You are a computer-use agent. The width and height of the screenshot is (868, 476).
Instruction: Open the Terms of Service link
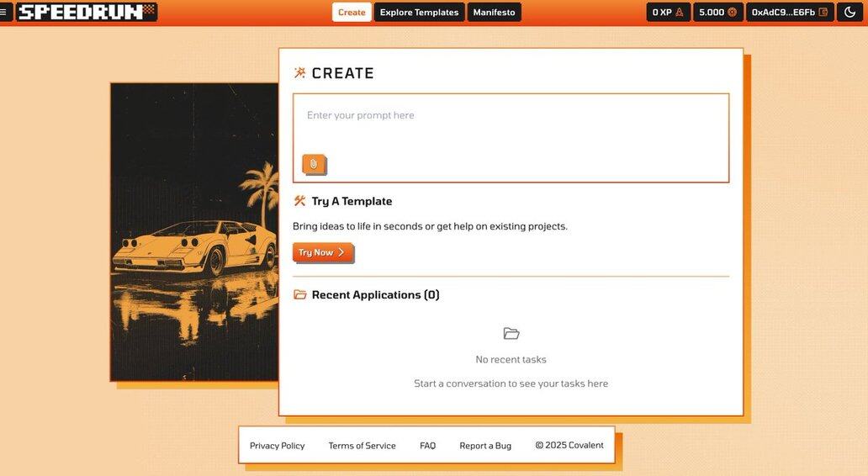pyautogui.click(x=362, y=446)
